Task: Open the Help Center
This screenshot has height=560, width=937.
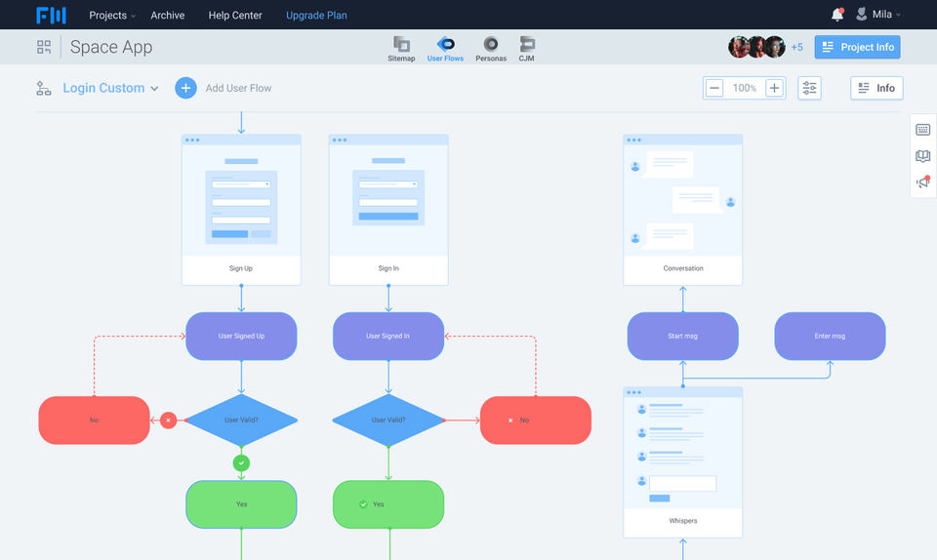Action: [235, 15]
